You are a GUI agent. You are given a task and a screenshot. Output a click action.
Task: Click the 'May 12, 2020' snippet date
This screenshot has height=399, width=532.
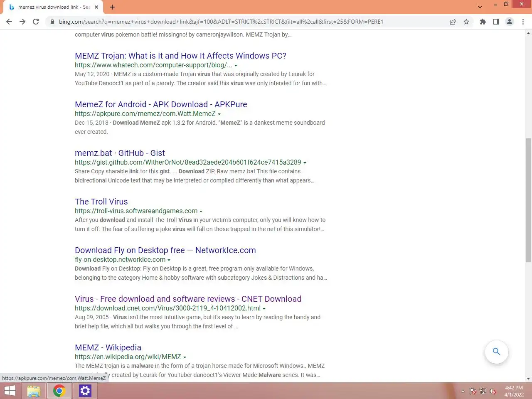tap(92, 74)
